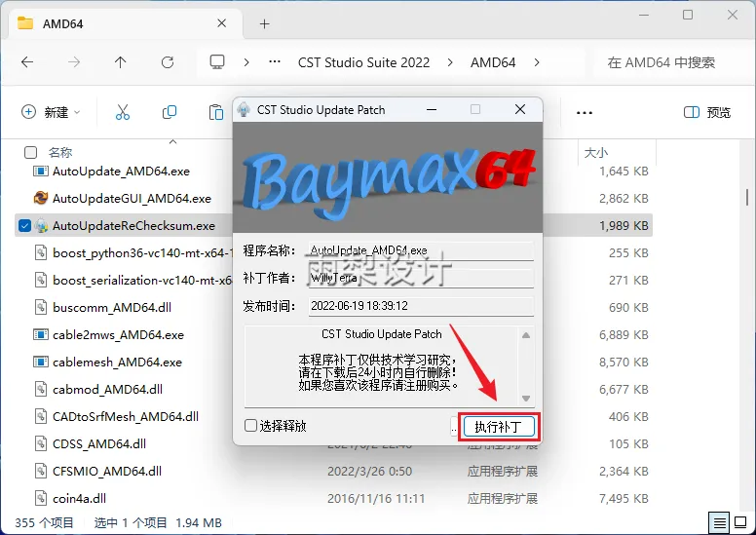Select cablemesh_AMD64.exe file
This screenshot has width=756, height=535.
(x=117, y=362)
